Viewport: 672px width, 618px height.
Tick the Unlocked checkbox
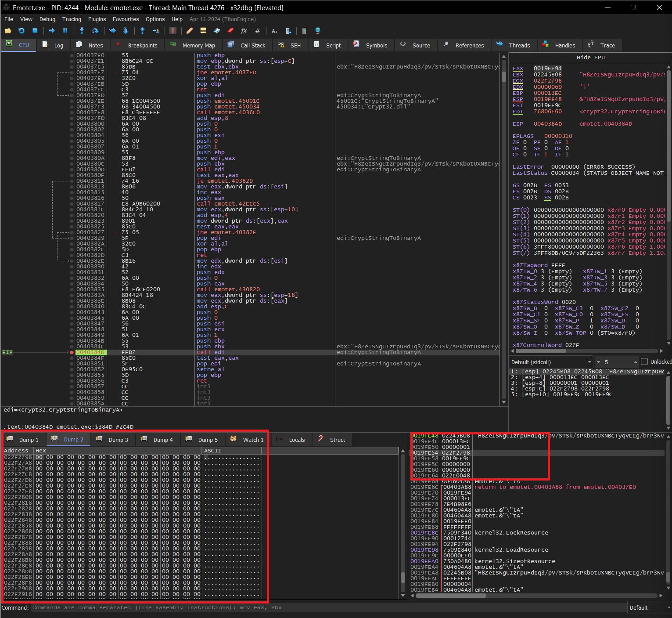pos(644,361)
